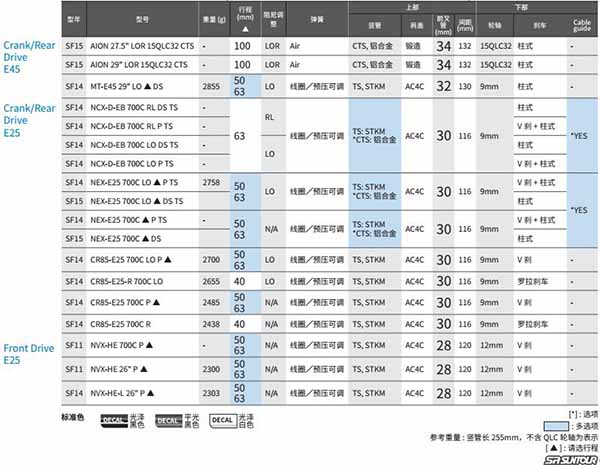
Task: Click the weight value 2300
Action: click(211, 369)
